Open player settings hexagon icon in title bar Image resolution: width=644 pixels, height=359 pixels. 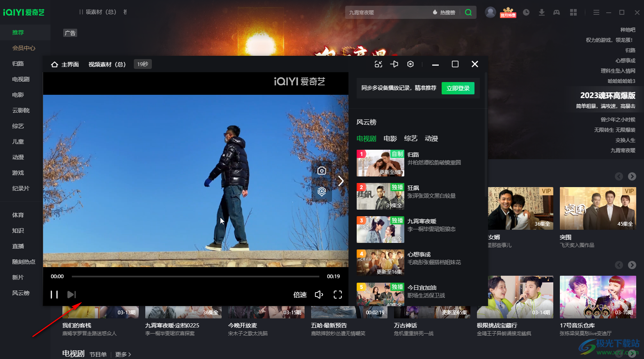(x=410, y=64)
